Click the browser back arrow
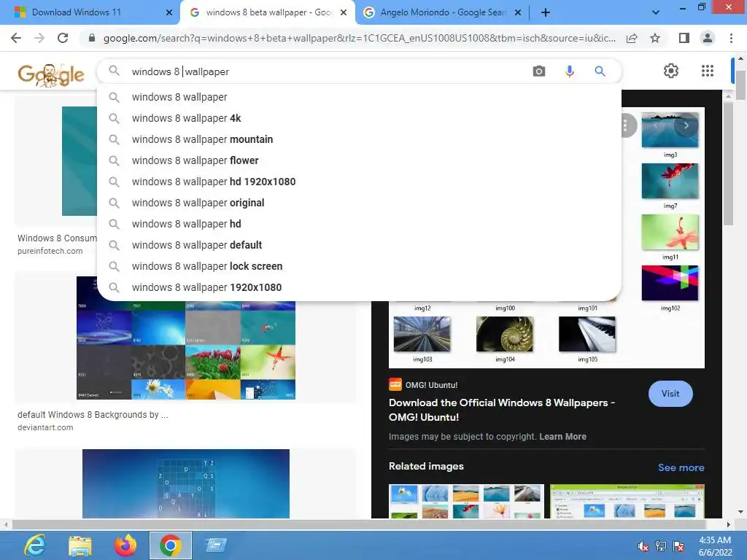The height and width of the screenshot is (560, 747). [x=16, y=38]
